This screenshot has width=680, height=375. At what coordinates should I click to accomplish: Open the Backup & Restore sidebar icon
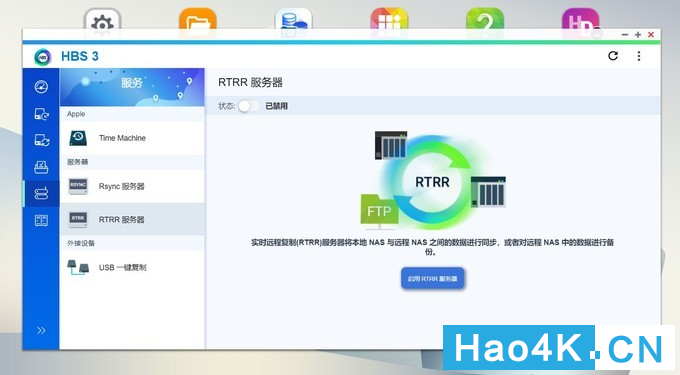point(41,114)
